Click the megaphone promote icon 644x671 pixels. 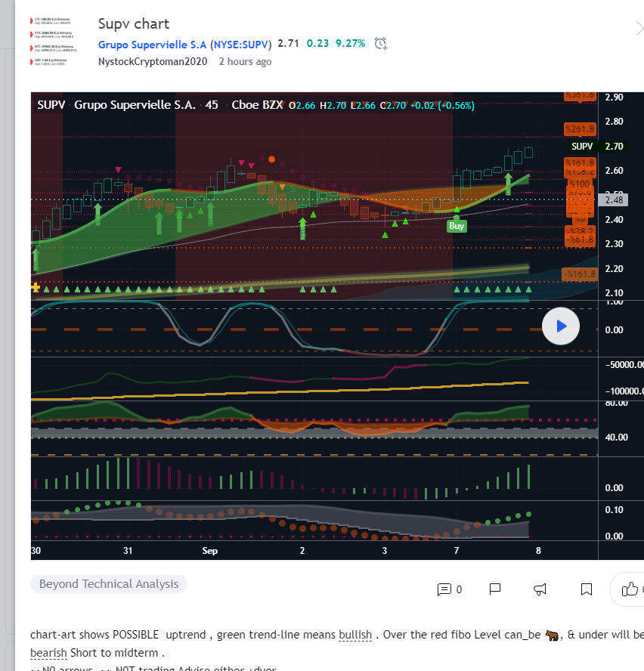click(540, 589)
